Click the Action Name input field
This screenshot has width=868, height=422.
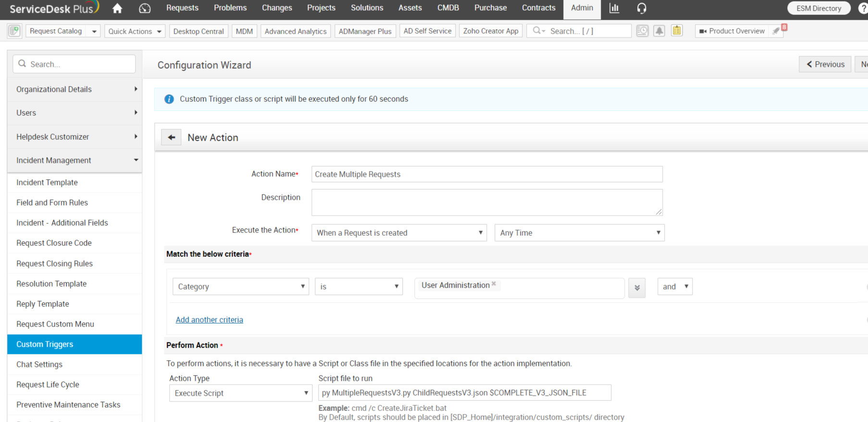tap(486, 174)
